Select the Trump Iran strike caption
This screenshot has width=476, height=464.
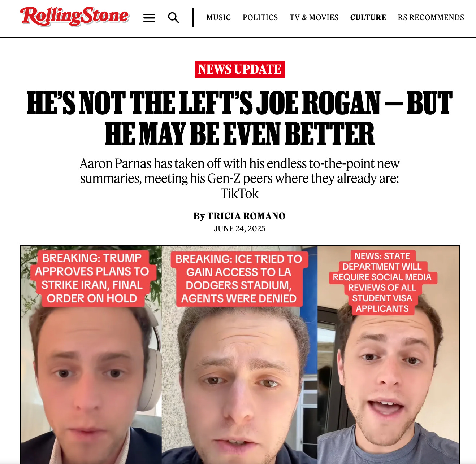[x=92, y=278]
